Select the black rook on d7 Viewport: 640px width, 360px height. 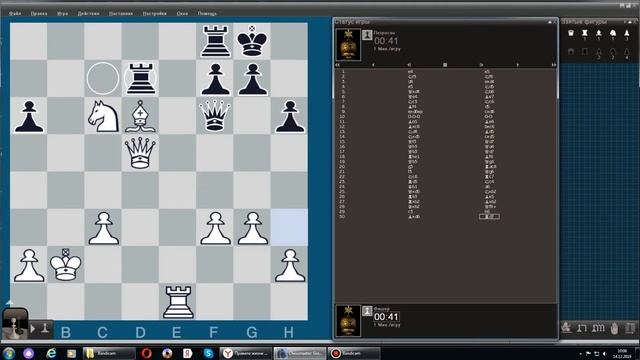click(140, 78)
